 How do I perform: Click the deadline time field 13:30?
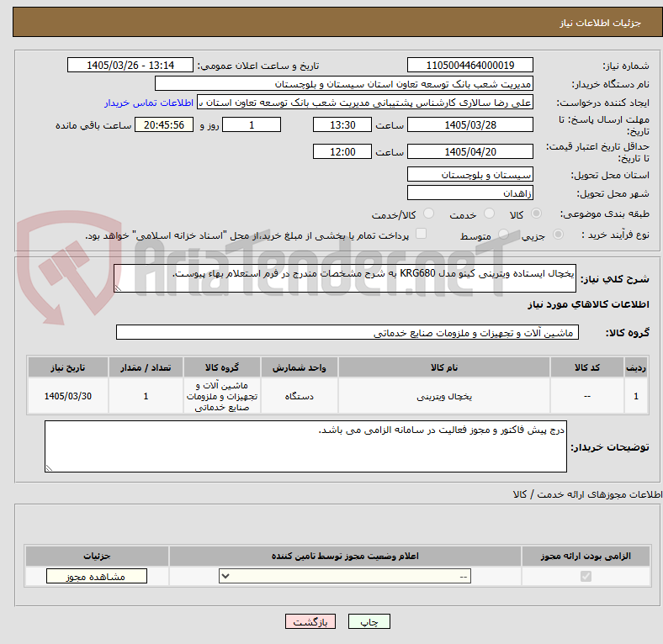tap(342, 124)
